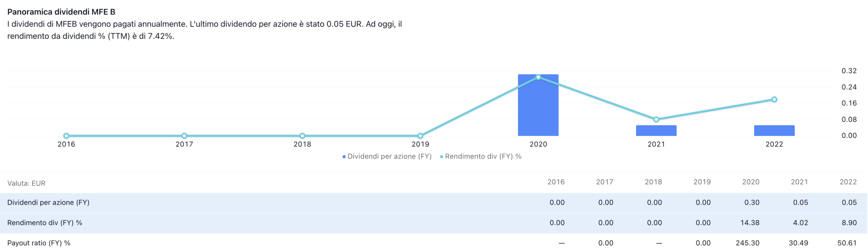This screenshot has height=251, width=868.
Task: Click the 2022 yield line data point
Action: coord(774,99)
